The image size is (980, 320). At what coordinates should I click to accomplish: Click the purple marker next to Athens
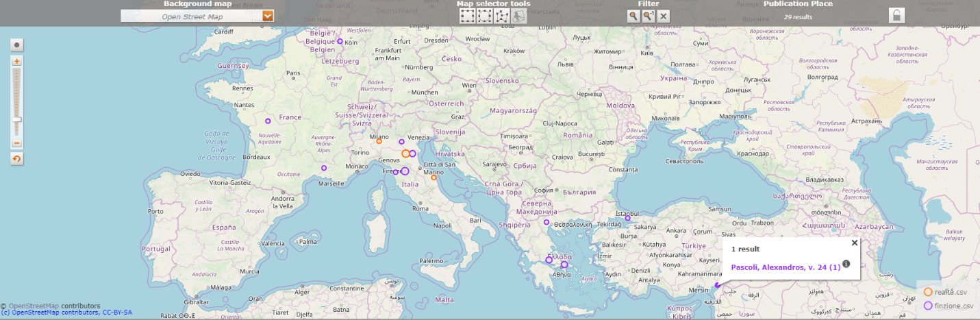click(x=564, y=264)
